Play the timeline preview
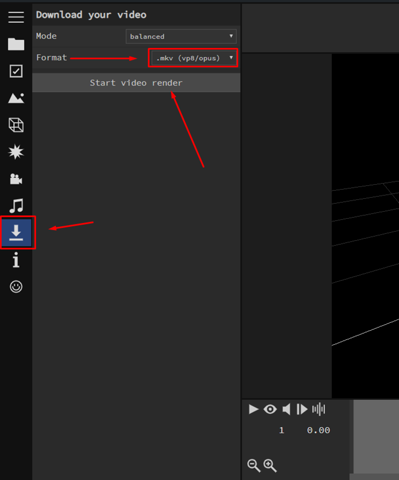Image resolution: width=399 pixels, height=480 pixels. 253,409
